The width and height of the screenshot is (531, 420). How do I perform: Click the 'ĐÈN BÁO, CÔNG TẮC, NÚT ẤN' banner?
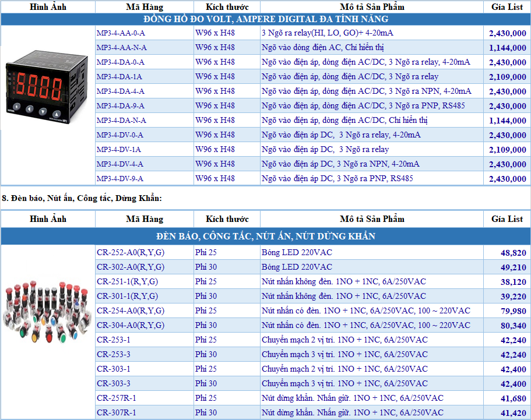265,236
